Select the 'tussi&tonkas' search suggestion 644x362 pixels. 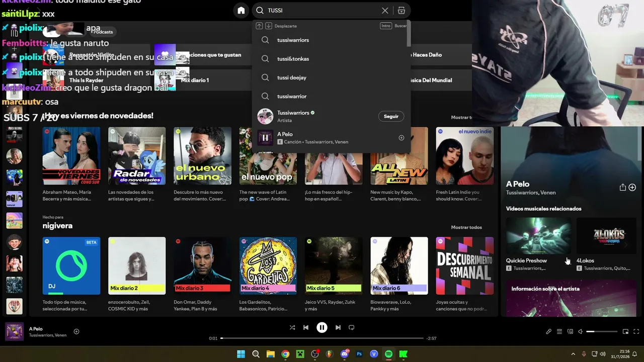pos(331,59)
